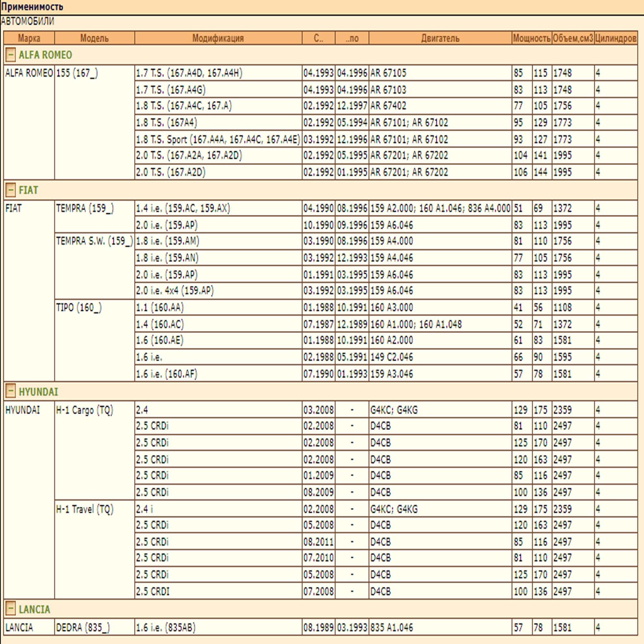The height and width of the screenshot is (644, 644).
Task: Click engine code AR 67105
Action: point(388,73)
